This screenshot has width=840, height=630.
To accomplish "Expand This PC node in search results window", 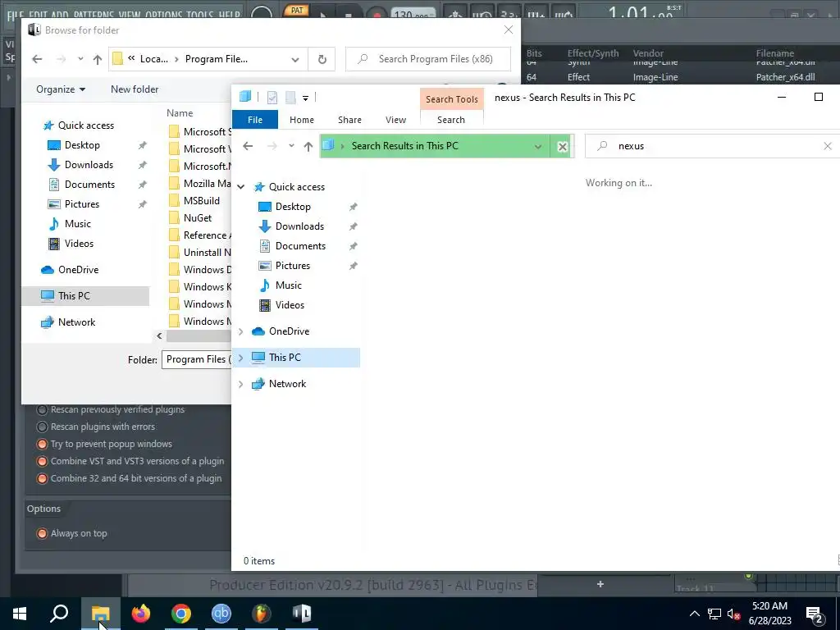I will (241, 358).
